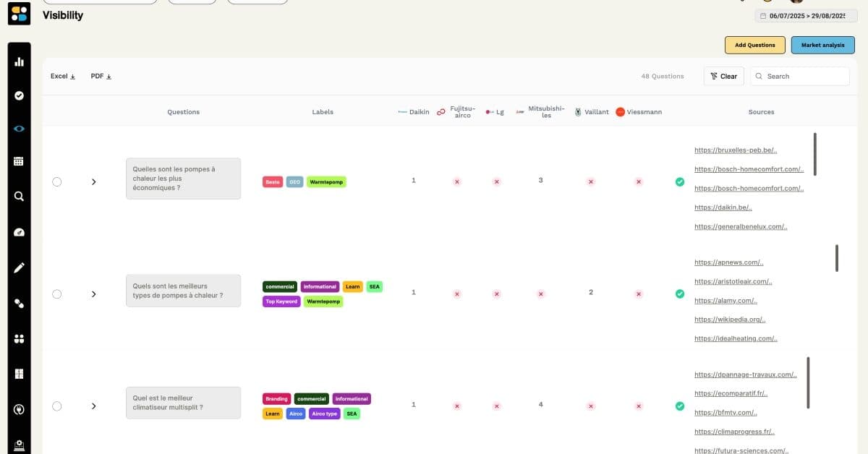
Task: Click the Market analysis button
Action: [822, 45]
